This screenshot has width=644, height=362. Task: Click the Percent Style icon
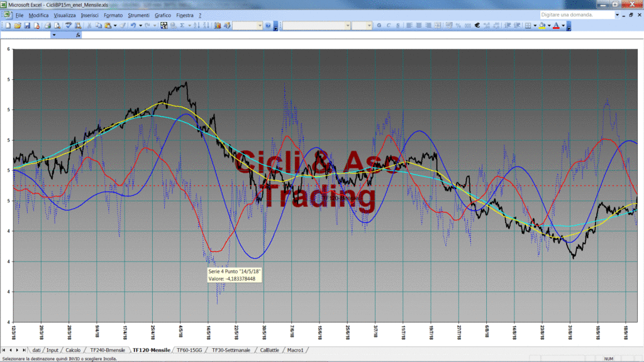click(458, 25)
